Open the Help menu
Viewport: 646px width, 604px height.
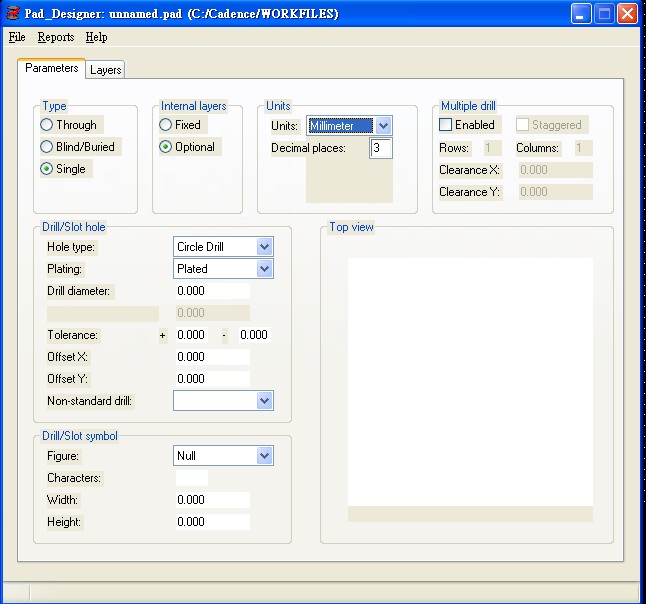[x=96, y=37]
